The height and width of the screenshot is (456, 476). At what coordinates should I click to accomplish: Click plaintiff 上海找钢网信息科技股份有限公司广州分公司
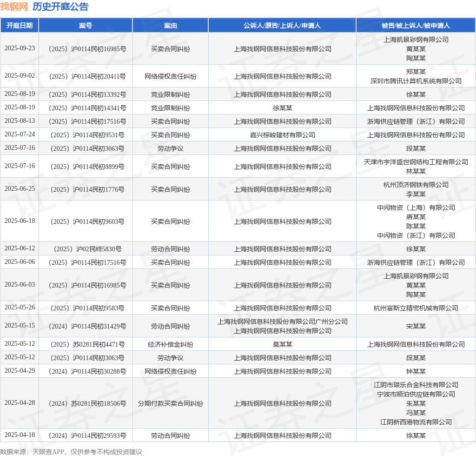(282, 322)
